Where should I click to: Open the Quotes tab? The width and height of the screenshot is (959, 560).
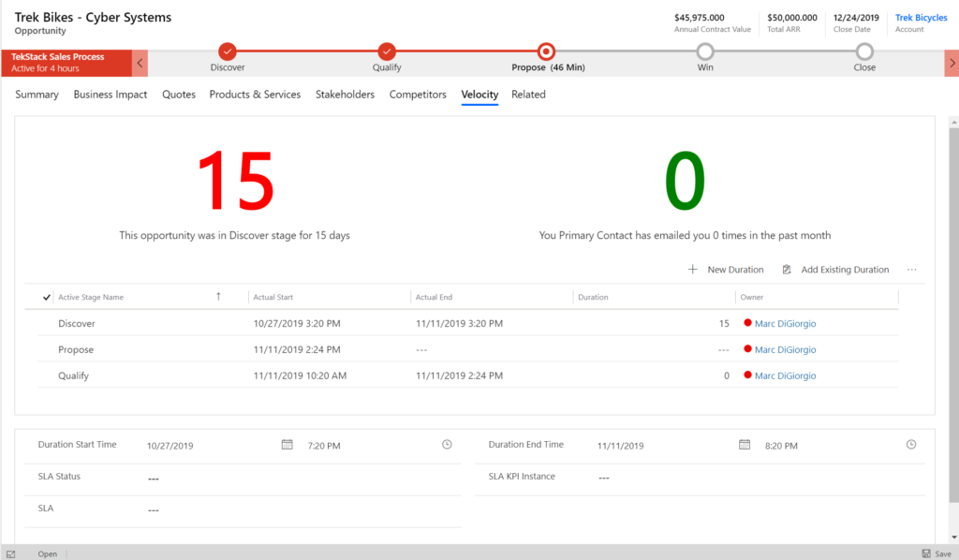[179, 95]
